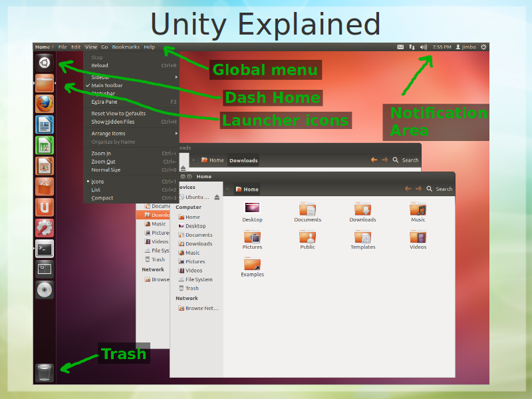Open Firefox from the launcher
This screenshot has width=532, height=399.
click(x=45, y=104)
